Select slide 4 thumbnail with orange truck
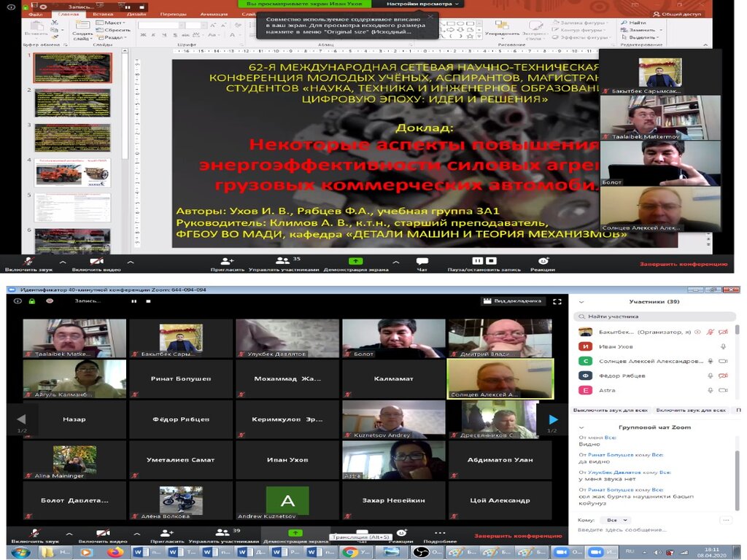Screen dimensions: 747x560 point(72,173)
